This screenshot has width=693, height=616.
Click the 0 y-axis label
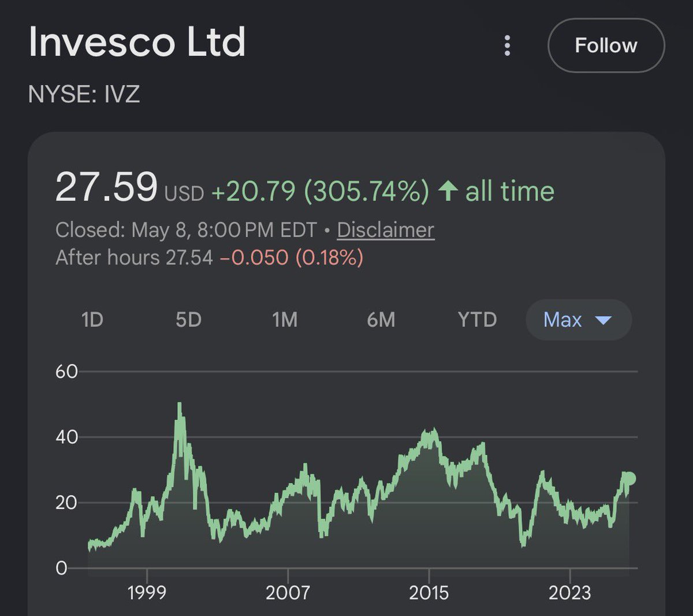tap(61, 568)
